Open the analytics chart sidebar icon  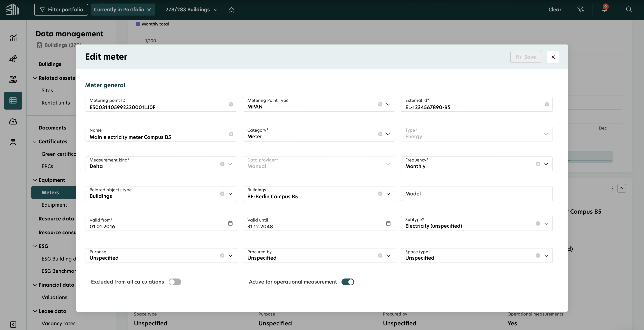pos(13,38)
